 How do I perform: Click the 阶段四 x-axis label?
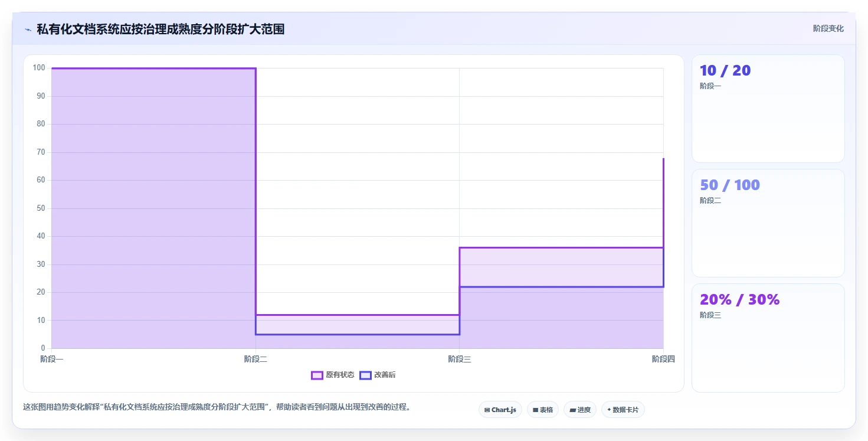pyautogui.click(x=663, y=359)
